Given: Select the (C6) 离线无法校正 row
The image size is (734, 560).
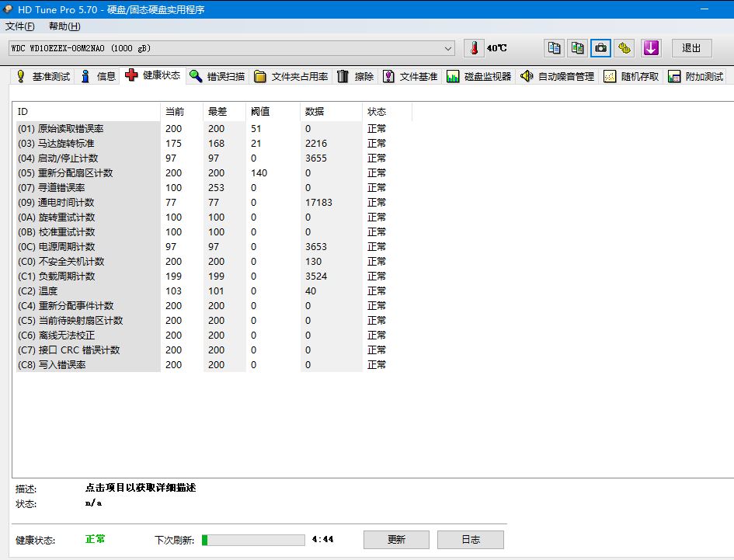Looking at the screenshot, I should 213,336.
